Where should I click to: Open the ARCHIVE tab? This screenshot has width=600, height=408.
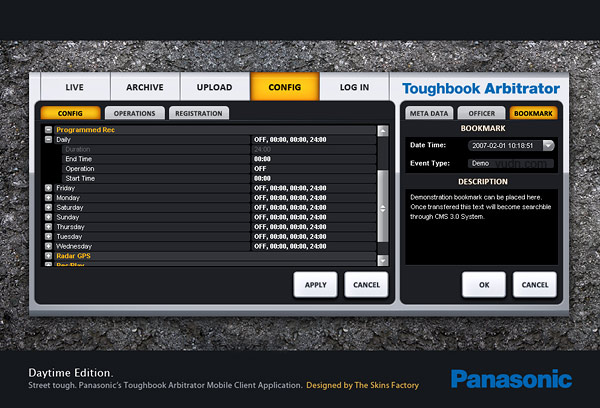[145, 87]
